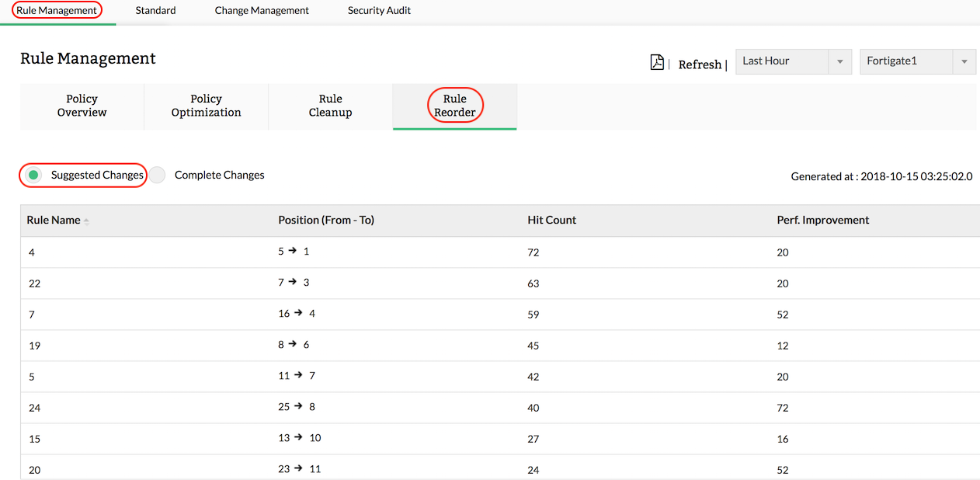Click the Rule Management tab
This screenshot has height=480, width=980.
tap(56, 10)
